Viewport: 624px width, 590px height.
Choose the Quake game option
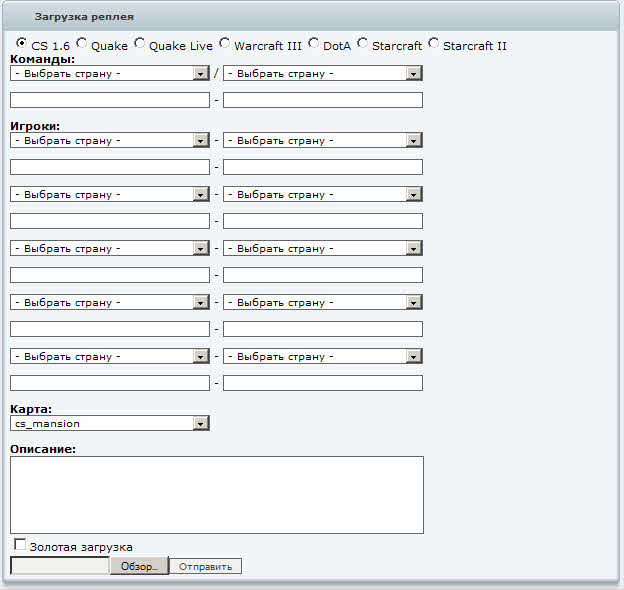click(82, 44)
